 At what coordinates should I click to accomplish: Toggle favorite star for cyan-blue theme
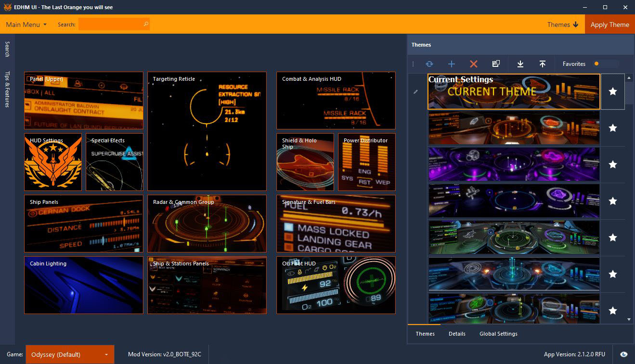tap(613, 274)
